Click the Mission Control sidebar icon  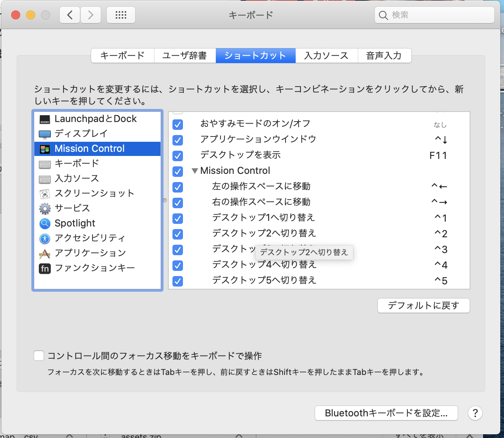[x=44, y=148]
